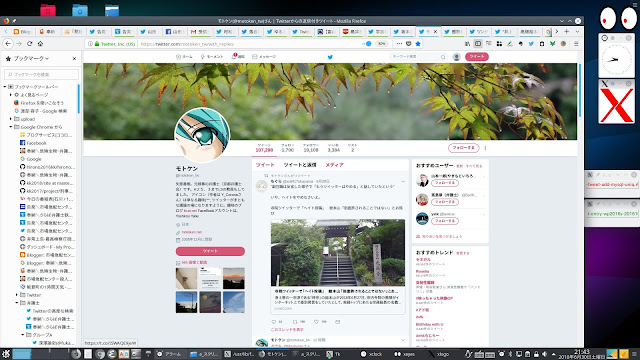Click the pink Tweet button in Twitter header

point(477,57)
